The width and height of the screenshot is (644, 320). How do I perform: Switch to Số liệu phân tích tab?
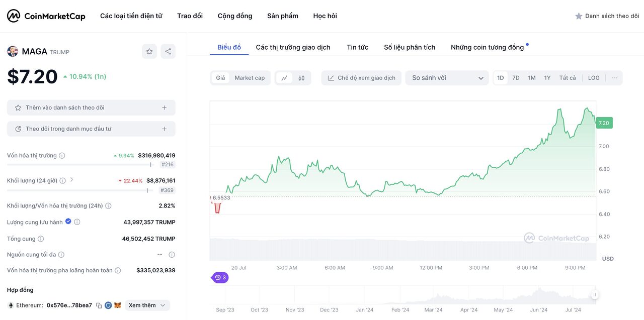click(410, 47)
